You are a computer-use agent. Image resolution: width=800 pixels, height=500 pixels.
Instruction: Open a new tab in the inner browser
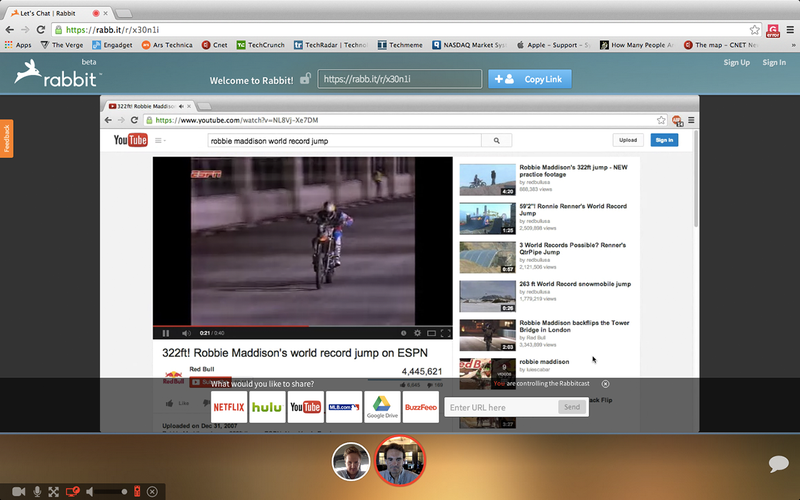(204, 106)
